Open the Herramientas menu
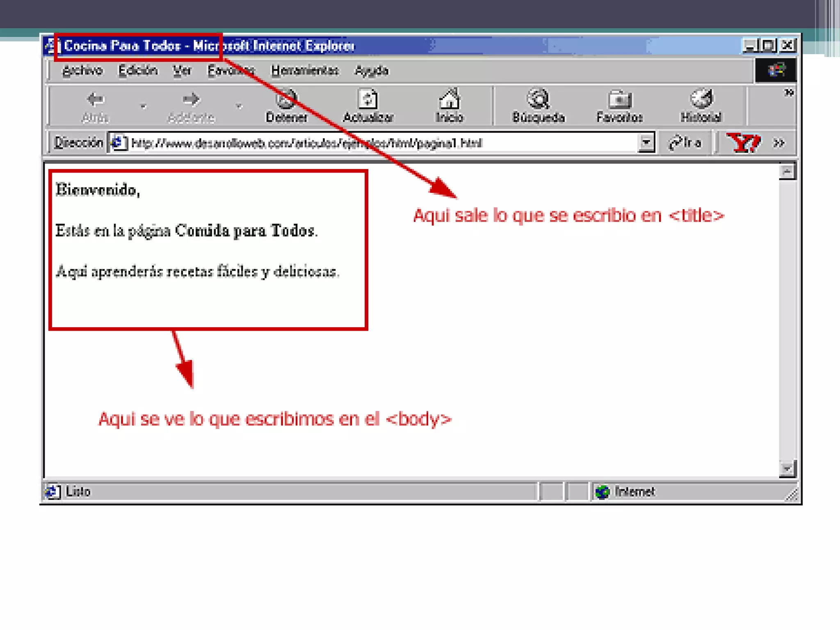Screen dimensions: 840x630 (x=305, y=71)
